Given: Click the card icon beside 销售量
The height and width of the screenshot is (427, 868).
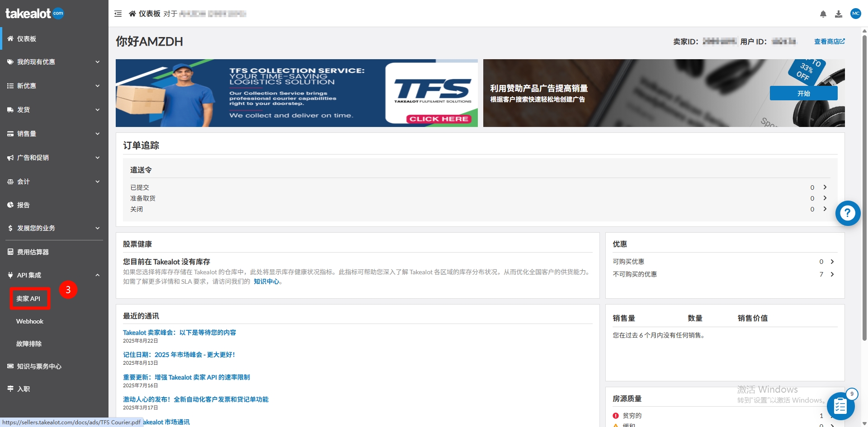Looking at the screenshot, I should click(10, 134).
